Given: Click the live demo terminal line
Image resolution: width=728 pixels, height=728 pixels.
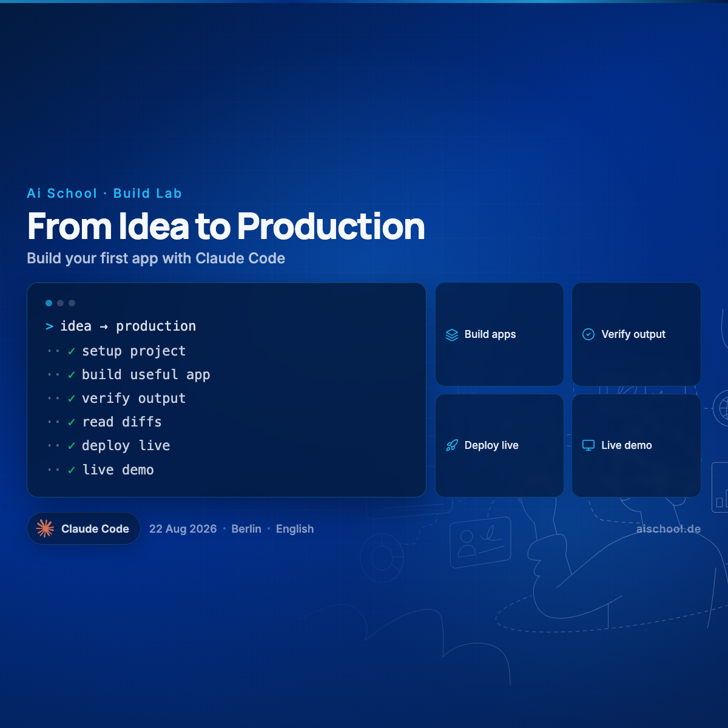Looking at the screenshot, I should (118, 470).
